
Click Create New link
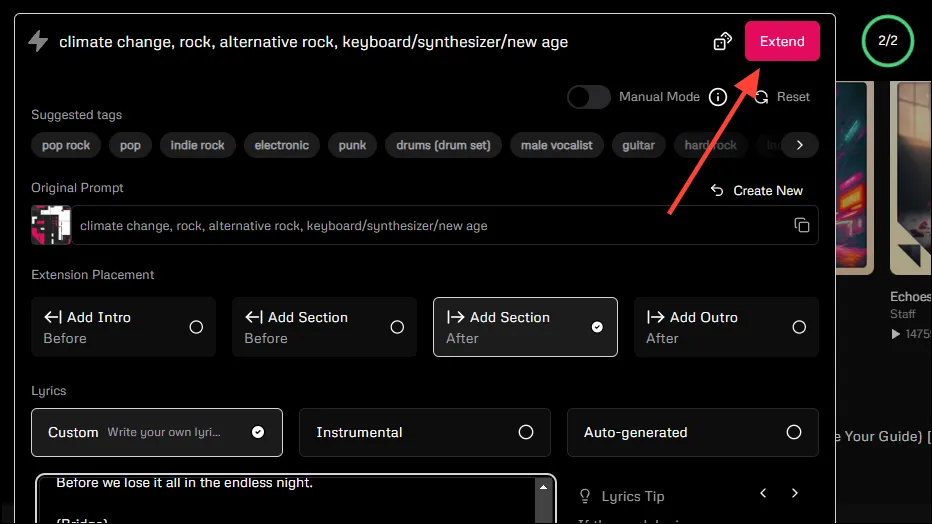(x=757, y=191)
